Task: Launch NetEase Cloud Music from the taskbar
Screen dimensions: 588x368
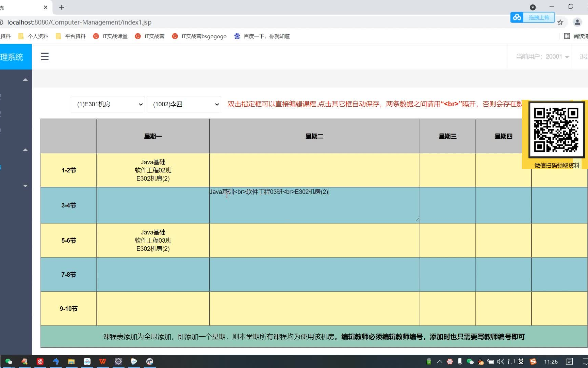Action: click(40, 361)
